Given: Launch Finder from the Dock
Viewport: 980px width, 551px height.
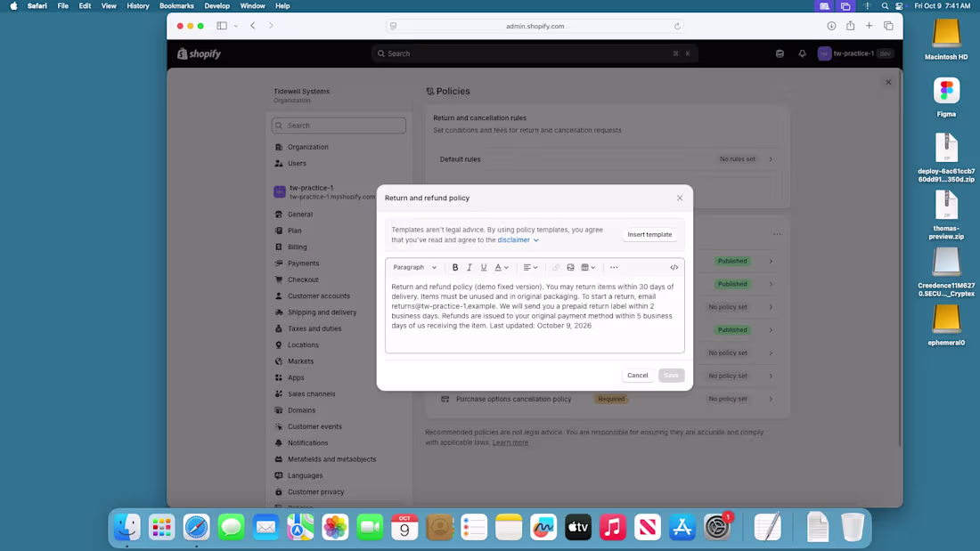Looking at the screenshot, I should [x=127, y=528].
